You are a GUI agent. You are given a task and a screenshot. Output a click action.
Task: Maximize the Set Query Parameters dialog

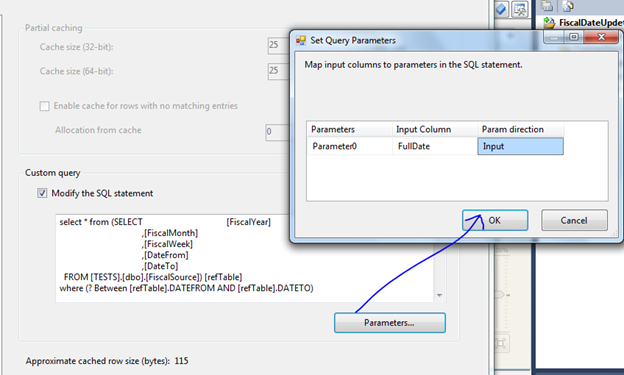(x=573, y=37)
